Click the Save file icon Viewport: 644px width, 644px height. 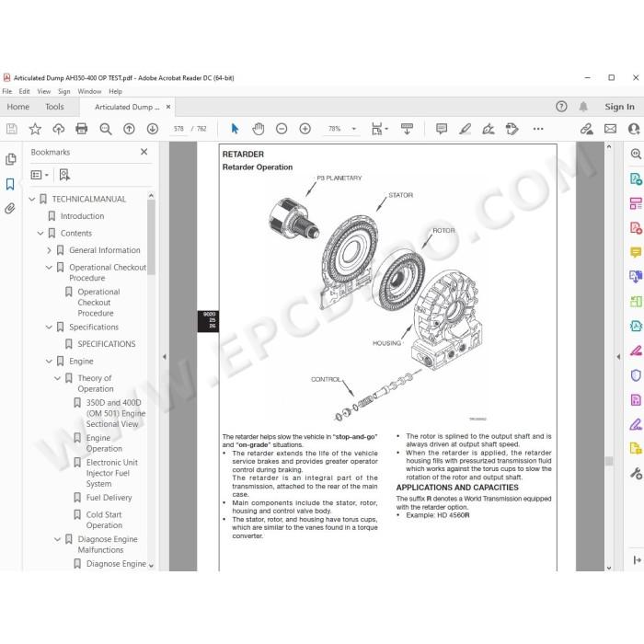[x=11, y=129]
